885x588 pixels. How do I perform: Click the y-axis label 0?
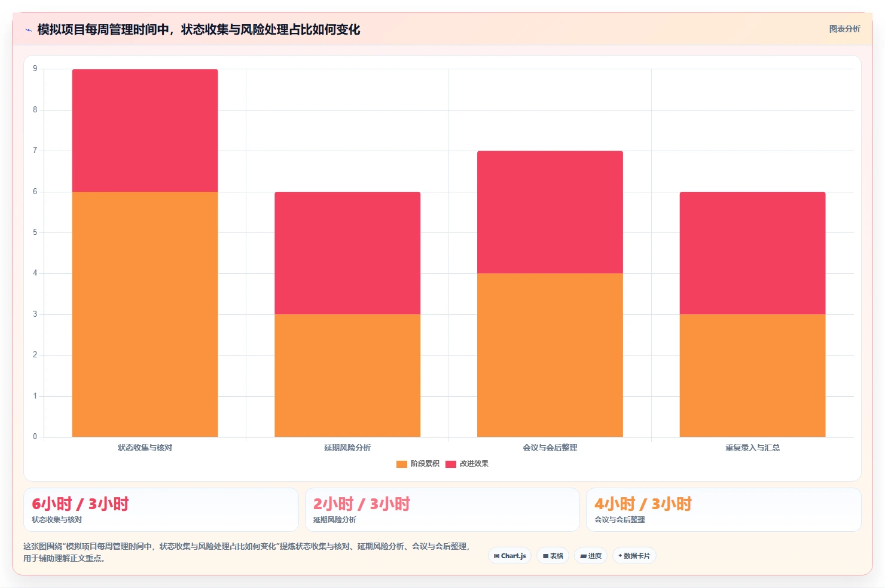35,437
